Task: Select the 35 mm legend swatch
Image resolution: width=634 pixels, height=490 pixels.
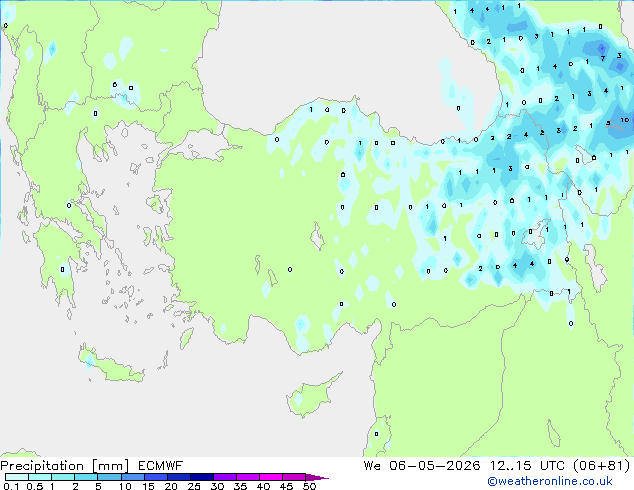Action: tap(247, 477)
